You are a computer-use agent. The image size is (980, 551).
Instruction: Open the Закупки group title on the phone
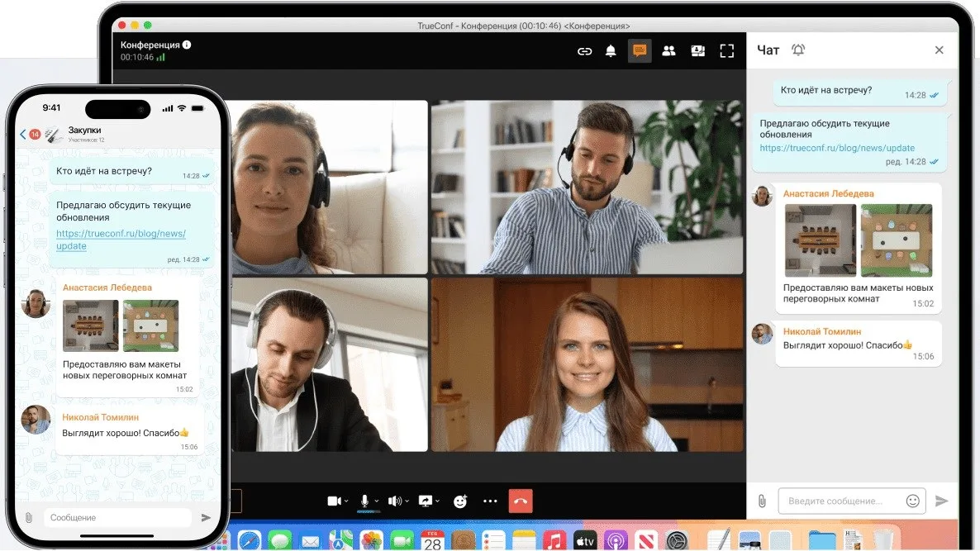pos(84,130)
